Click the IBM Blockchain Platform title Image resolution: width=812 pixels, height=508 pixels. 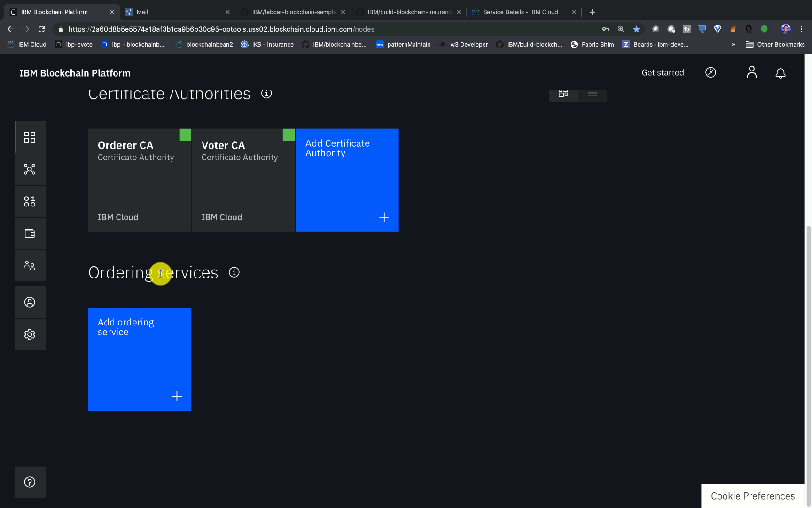[75, 73]
